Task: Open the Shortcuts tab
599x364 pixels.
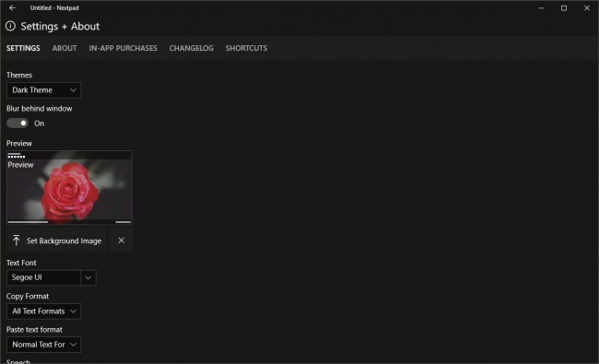Action: [246, 48]
